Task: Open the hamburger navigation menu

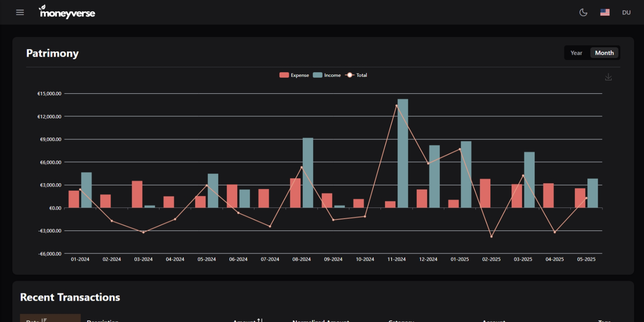Action: (x=20, y=12)
